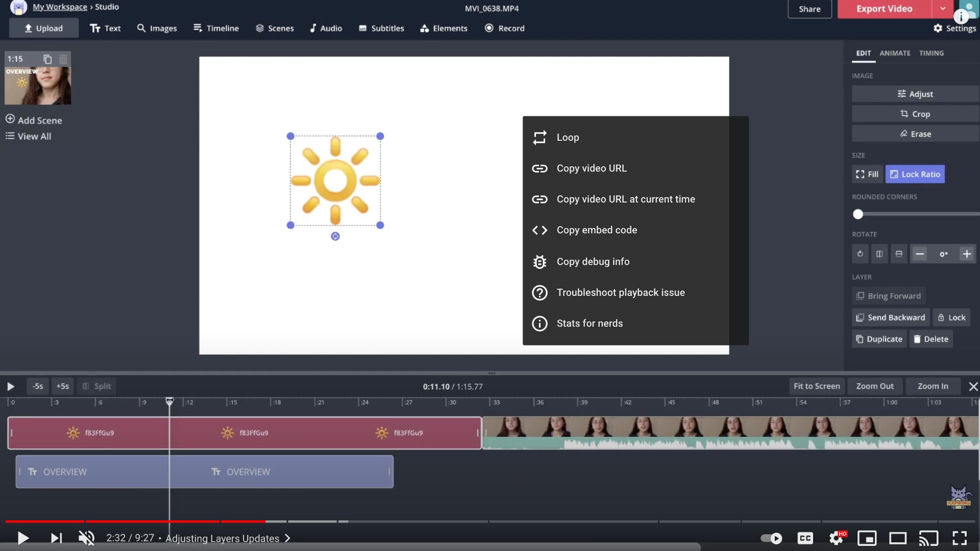The width and height of the screenshot is (980, 551).
Task: Enable Lock Ratio for the image size
Action: [915, 174]
